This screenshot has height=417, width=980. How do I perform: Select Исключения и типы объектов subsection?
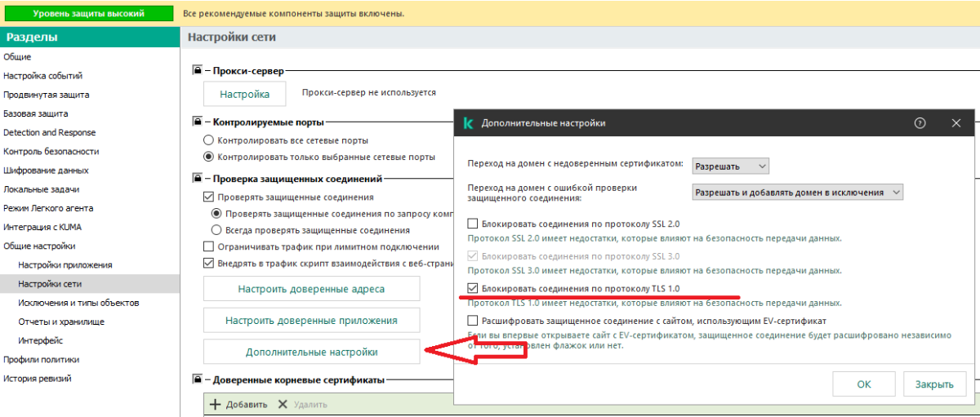[x=78, y=303]
